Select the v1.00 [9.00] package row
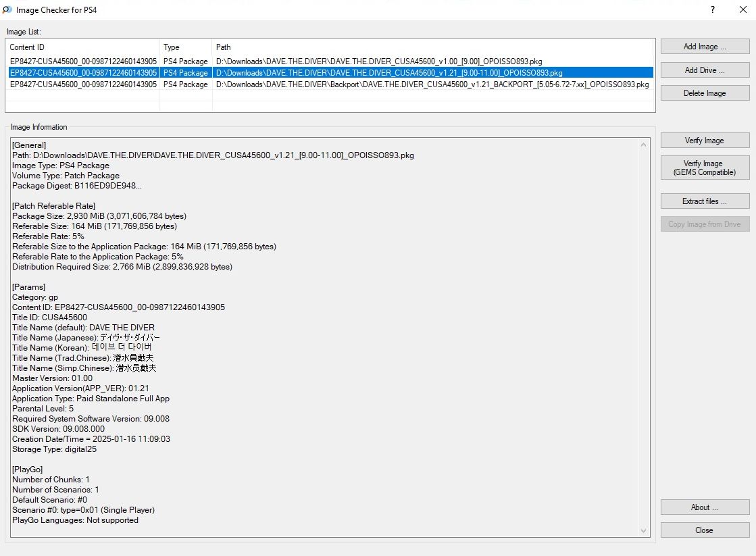 click(x=378, y=61)
